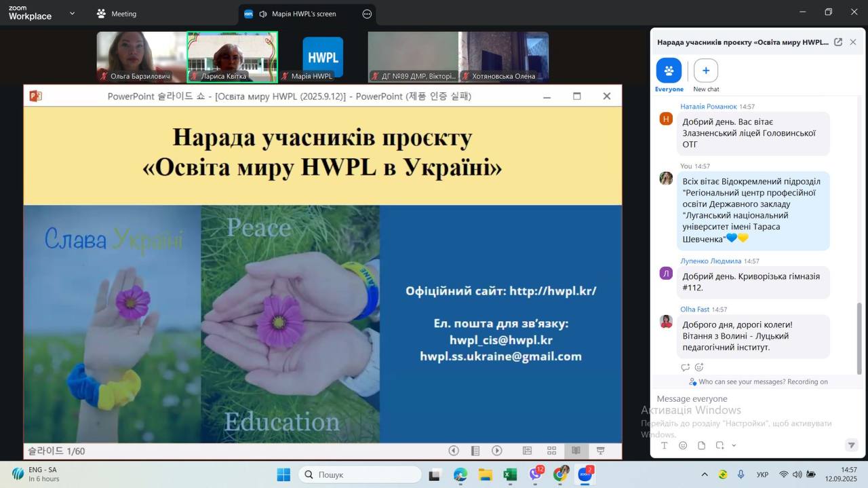This screenshot has width=868, height=488.
Task: Expand the Zoom Workplace dropdown arrow
Action: [72, 13]
